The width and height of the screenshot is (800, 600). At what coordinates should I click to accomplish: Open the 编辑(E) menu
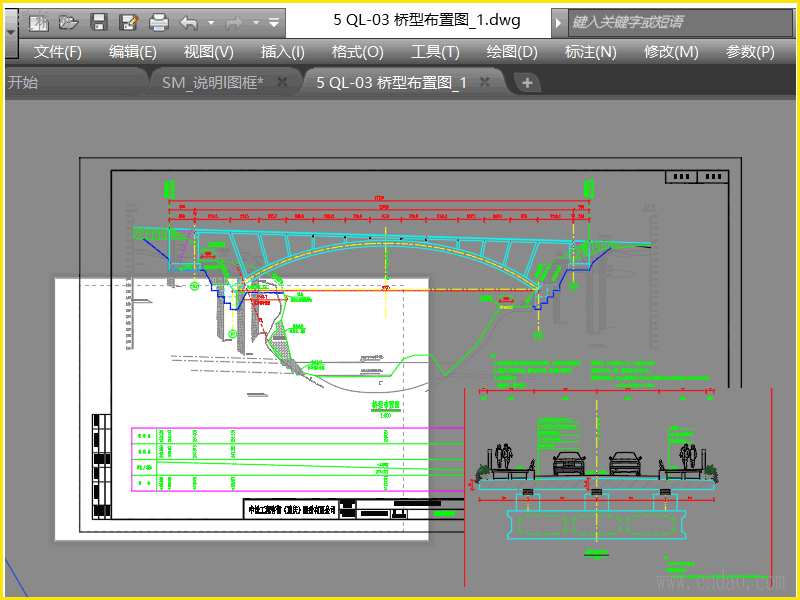[x=133, y=52]
